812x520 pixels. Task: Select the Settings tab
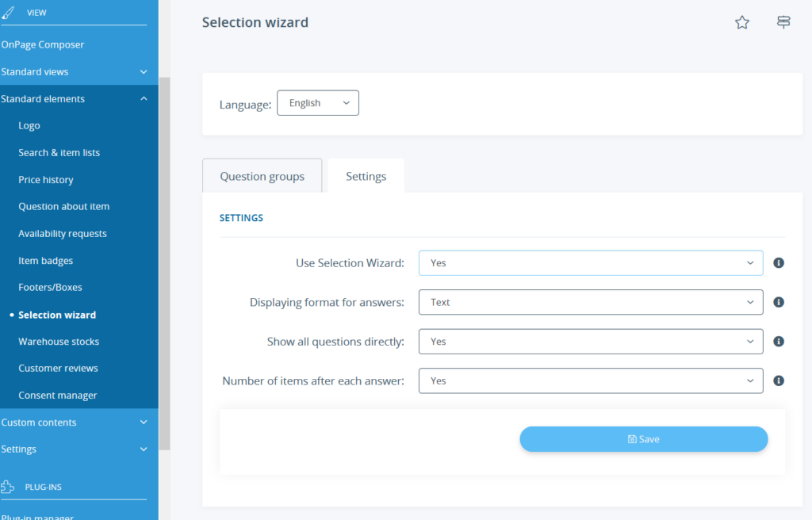coord(366,175)
